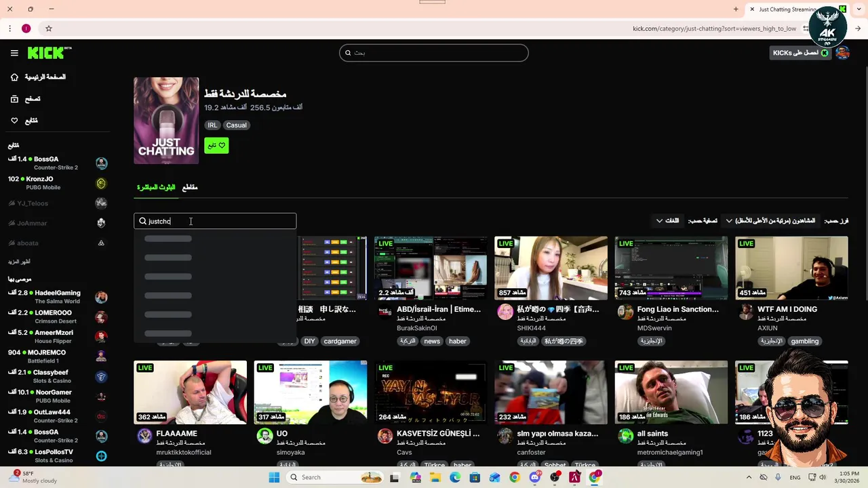Click the magnifier icon in top search bar
The image size is (868, 488).
click(348, 53)
